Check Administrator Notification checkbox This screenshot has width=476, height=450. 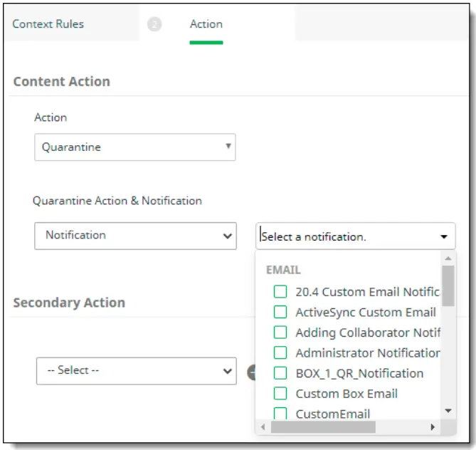[x=280, y=352]
